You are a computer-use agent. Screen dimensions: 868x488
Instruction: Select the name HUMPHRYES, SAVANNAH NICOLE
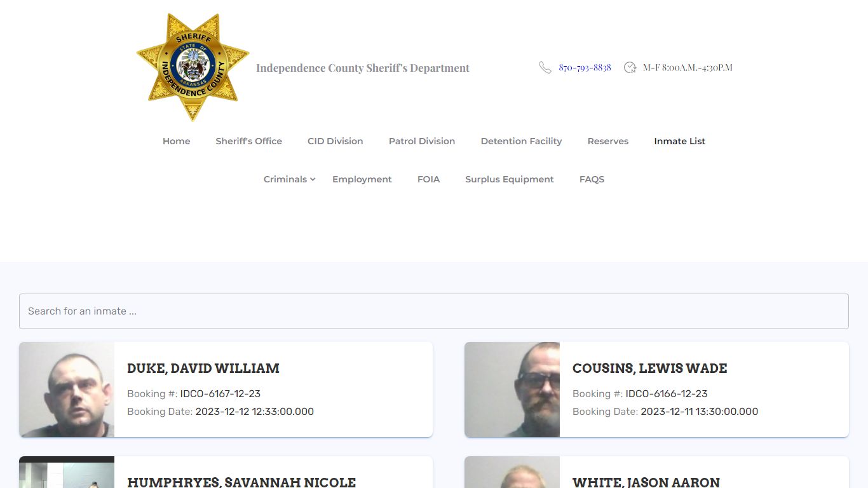tap(241, 482)
